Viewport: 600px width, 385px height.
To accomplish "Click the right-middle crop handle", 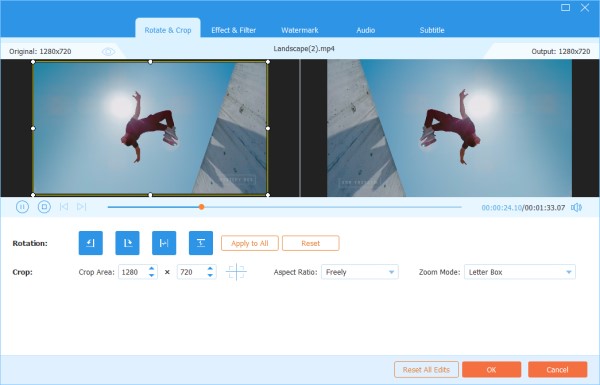I will tap(268, 128).
